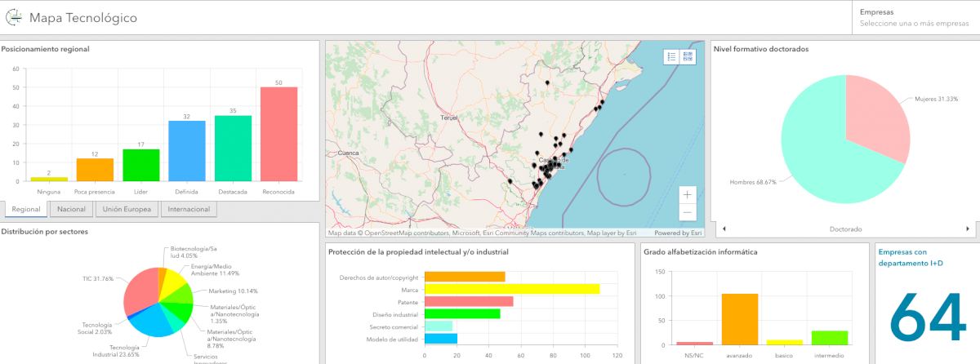The width and height of the screenshot is (980, 364).
Task: Click the Mapa Tecnológico logo icon
Action: click(x=14, y=17)
